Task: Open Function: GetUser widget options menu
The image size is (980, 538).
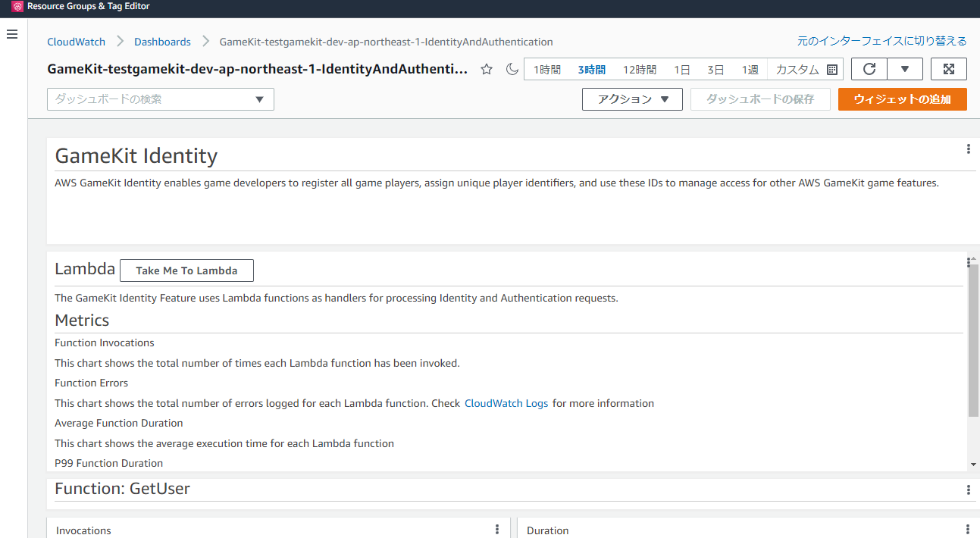Action: 968,490
